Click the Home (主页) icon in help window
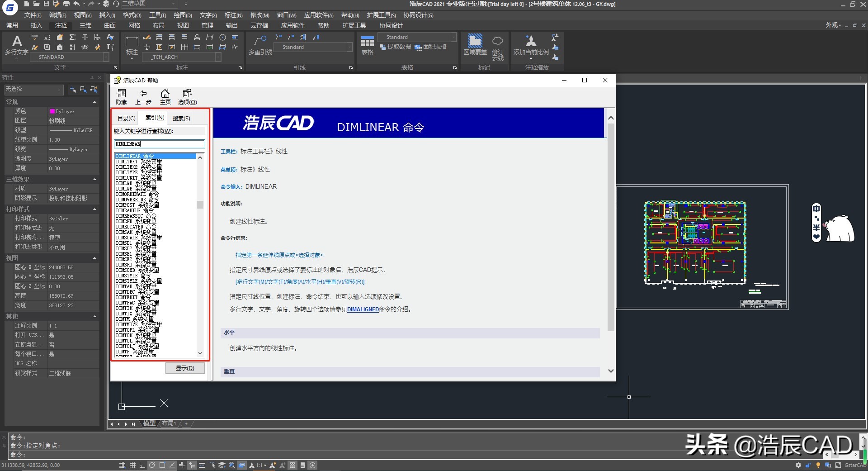 tap(165, 96)
